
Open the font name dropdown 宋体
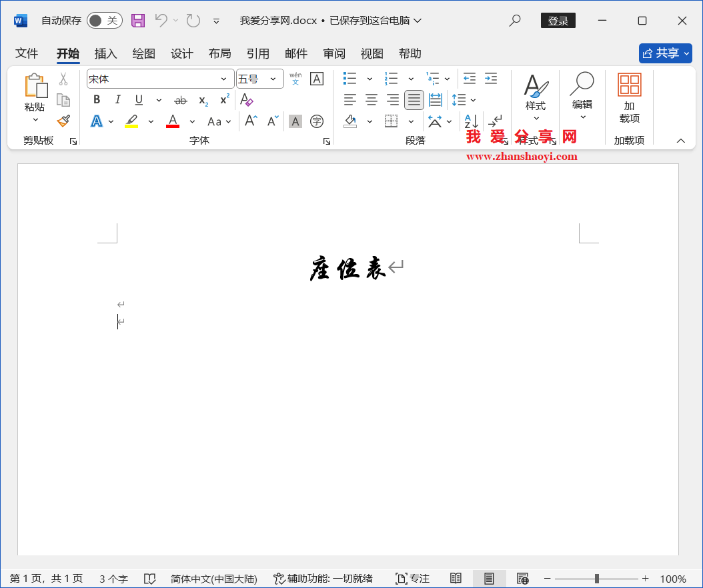(x=223, y=79)
